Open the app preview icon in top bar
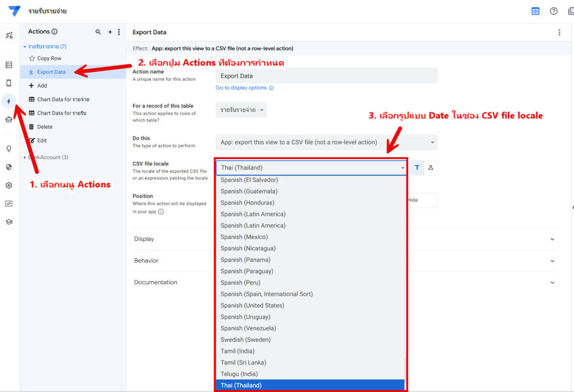 [535, 11]
